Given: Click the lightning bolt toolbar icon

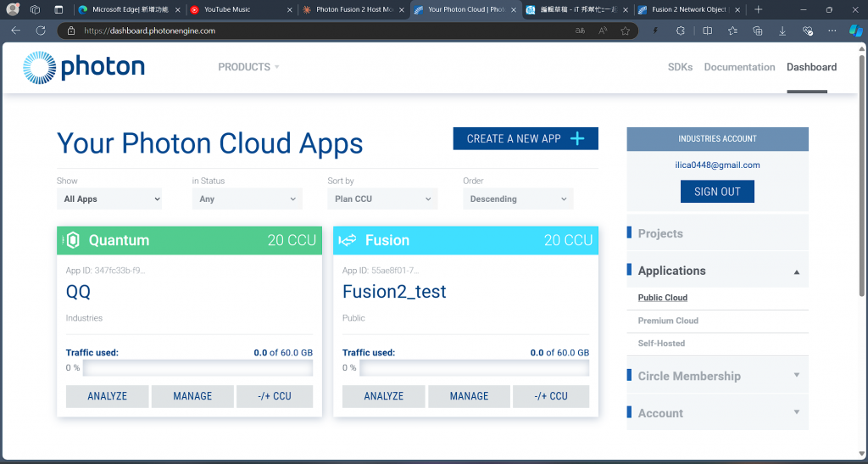Looking at the screenshot, I should tap(656, 31).
